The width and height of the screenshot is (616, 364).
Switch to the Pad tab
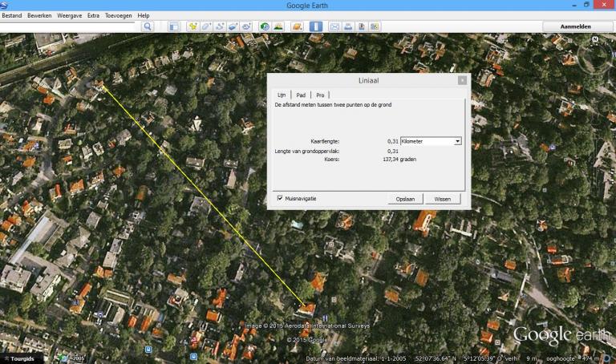coord(301,95)
